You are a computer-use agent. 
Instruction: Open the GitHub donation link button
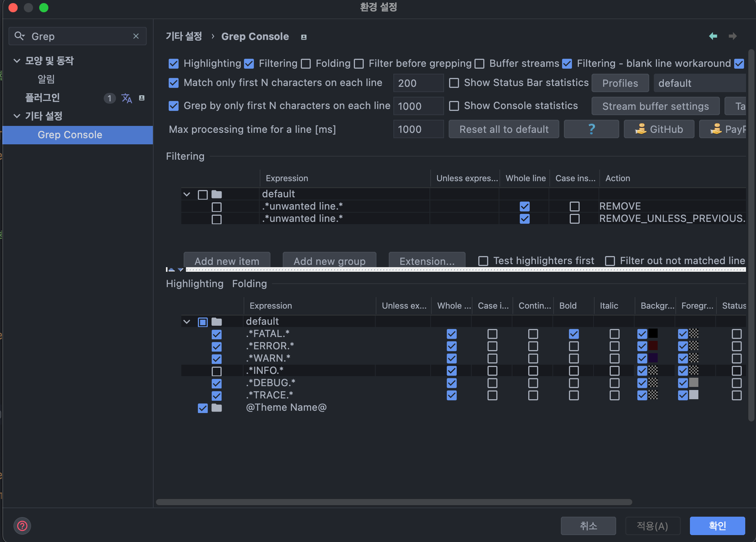pyautogui.click(x=659, y=129)
